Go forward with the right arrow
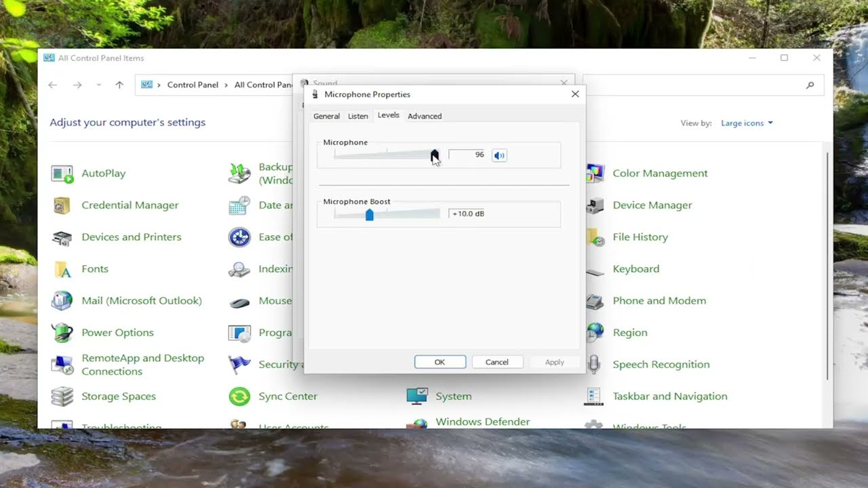This screenshot has height=488, width=868. click(77, 85)
